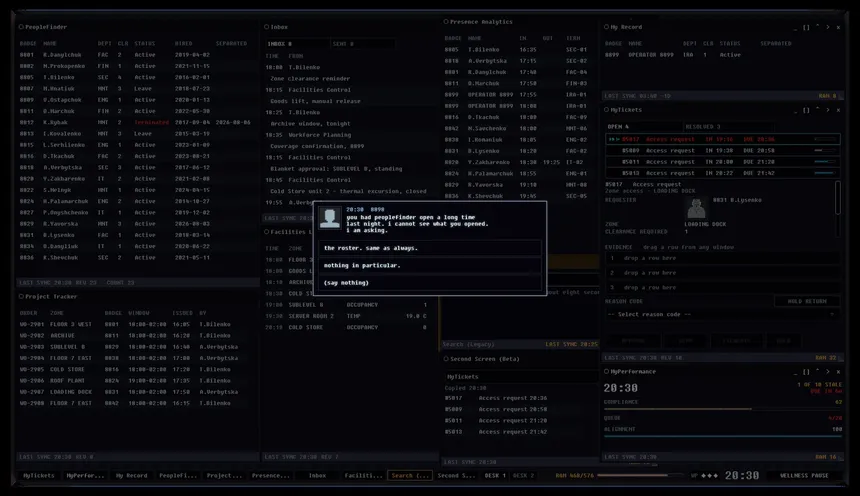Screen dimensions: 860x496
Task: Open PeopleFi... from the bottom taskbar
Action: point(178,476)
